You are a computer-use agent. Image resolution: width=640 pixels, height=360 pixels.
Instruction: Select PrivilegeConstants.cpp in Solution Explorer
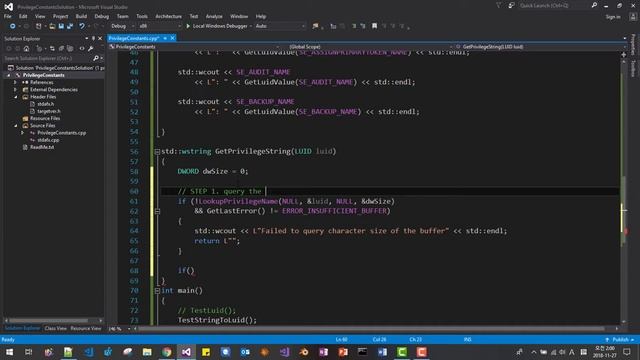tap(61, 133)
